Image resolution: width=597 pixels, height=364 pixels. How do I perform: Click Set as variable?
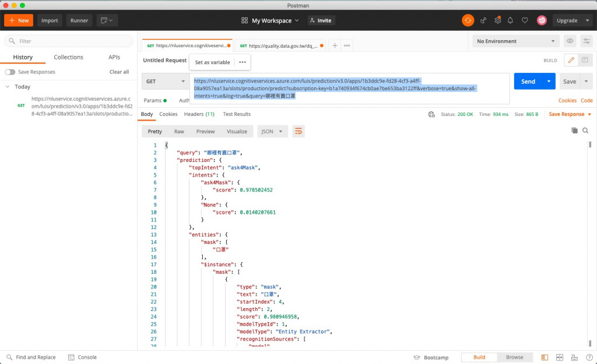(212, 62)
